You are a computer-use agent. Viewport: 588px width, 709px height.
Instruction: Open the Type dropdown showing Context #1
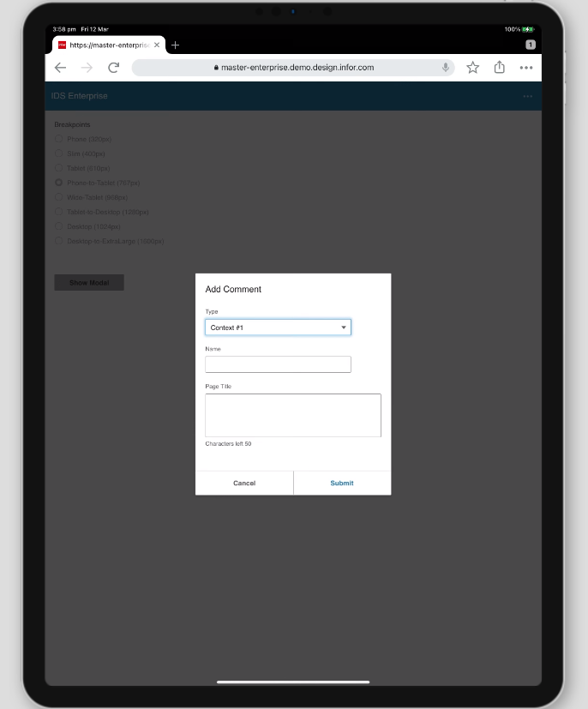tap(278, 327)
